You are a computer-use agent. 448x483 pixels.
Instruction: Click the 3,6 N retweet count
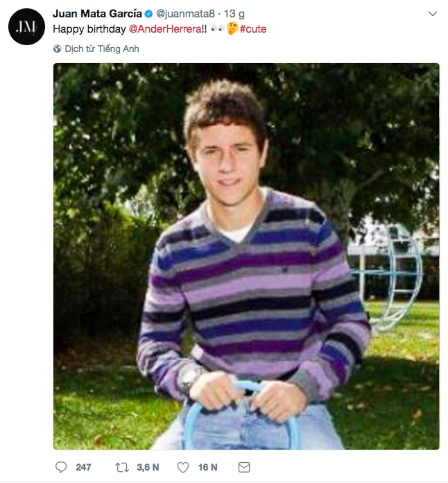click(x=148, y=467)
